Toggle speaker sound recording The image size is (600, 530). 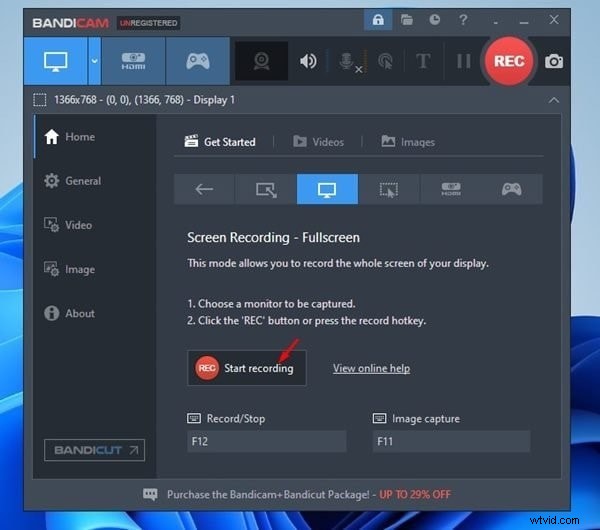(308, 61)
